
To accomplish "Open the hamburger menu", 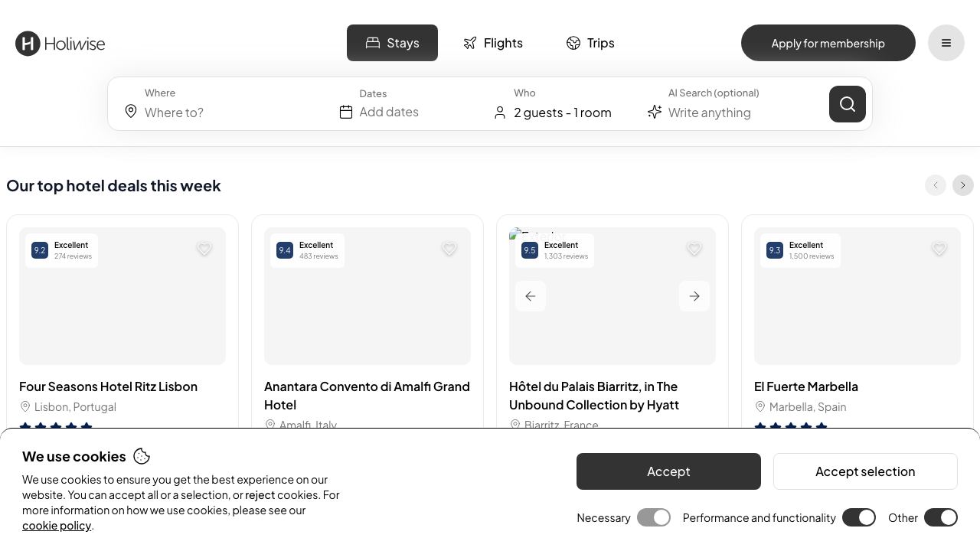I will (946, 43).
